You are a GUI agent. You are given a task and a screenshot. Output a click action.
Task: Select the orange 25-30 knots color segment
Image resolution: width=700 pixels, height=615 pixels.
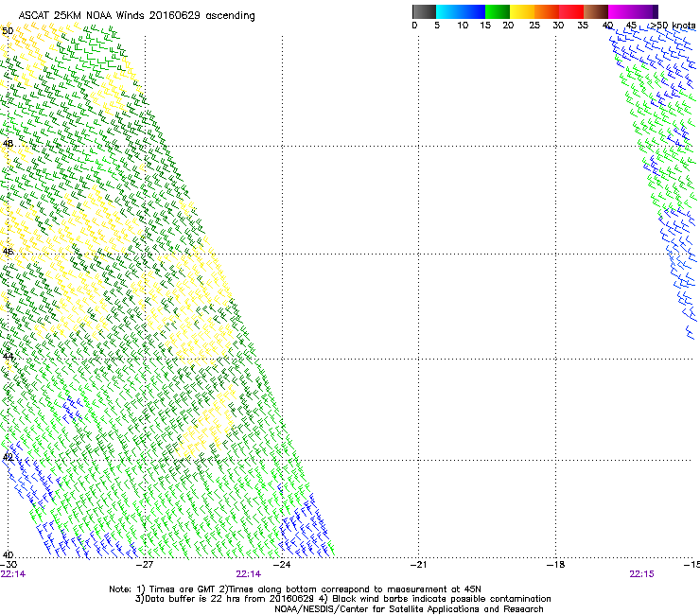coord(547,11)
